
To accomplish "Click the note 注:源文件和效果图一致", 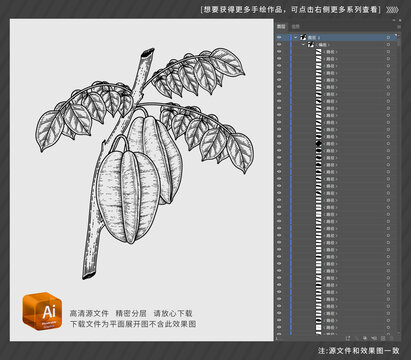I will pyautogui.click(x=358, y=350).
